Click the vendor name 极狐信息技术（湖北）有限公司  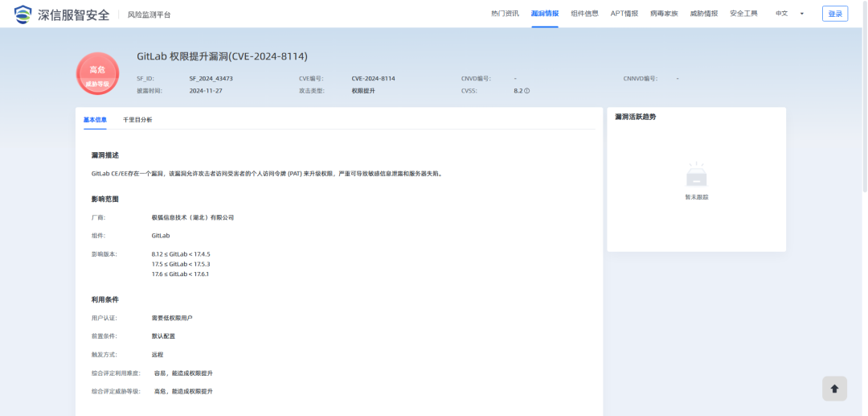[x=193, y=218]
